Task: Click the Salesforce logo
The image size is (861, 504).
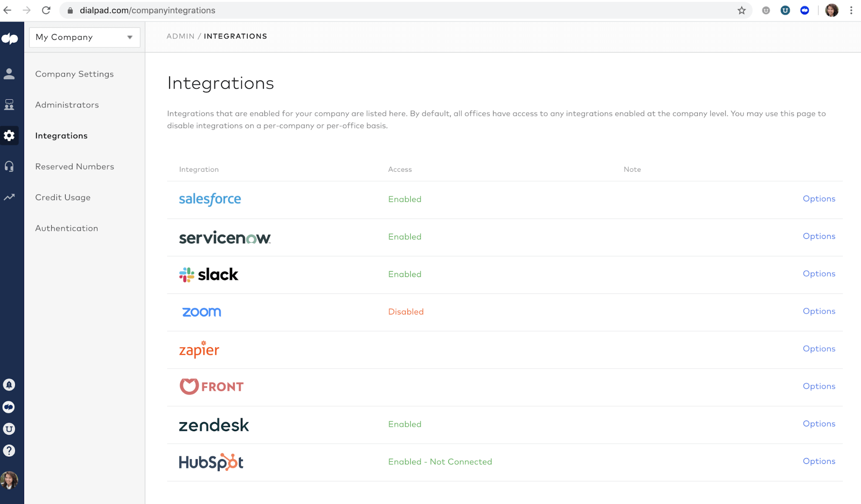Action: coord(210,199)
